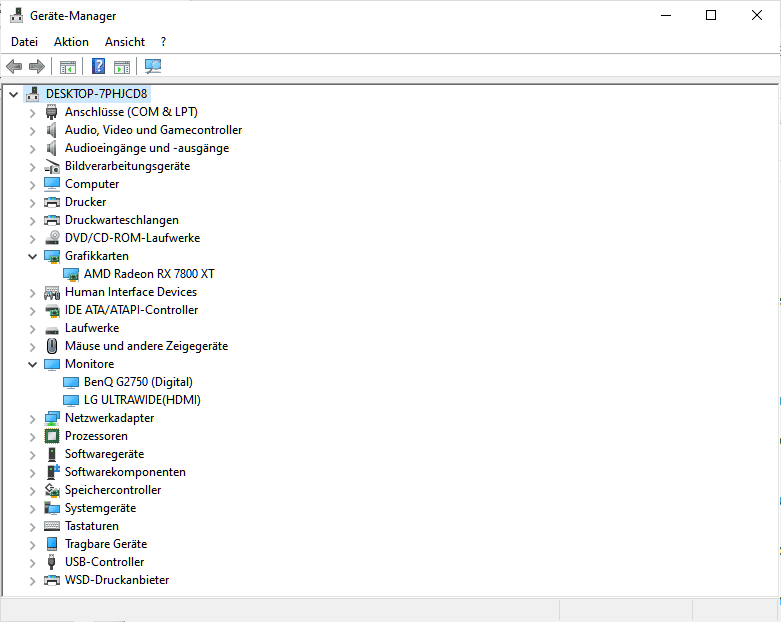781x622 pixels.
Task: Expand the Systemgeräte category
Action: coord(32,508)
